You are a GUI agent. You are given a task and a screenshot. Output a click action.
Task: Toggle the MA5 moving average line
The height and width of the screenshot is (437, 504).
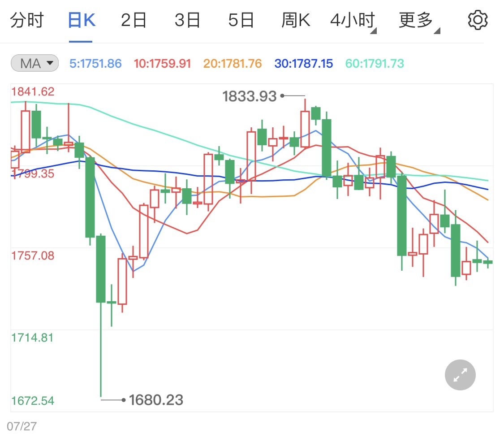95,63
